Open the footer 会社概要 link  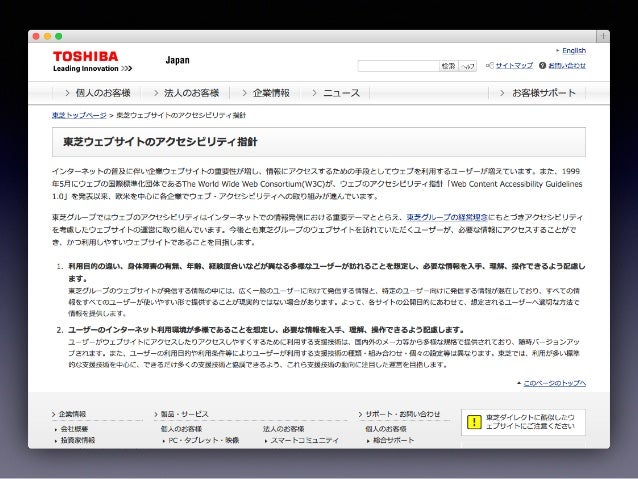[x=74, y=429]
